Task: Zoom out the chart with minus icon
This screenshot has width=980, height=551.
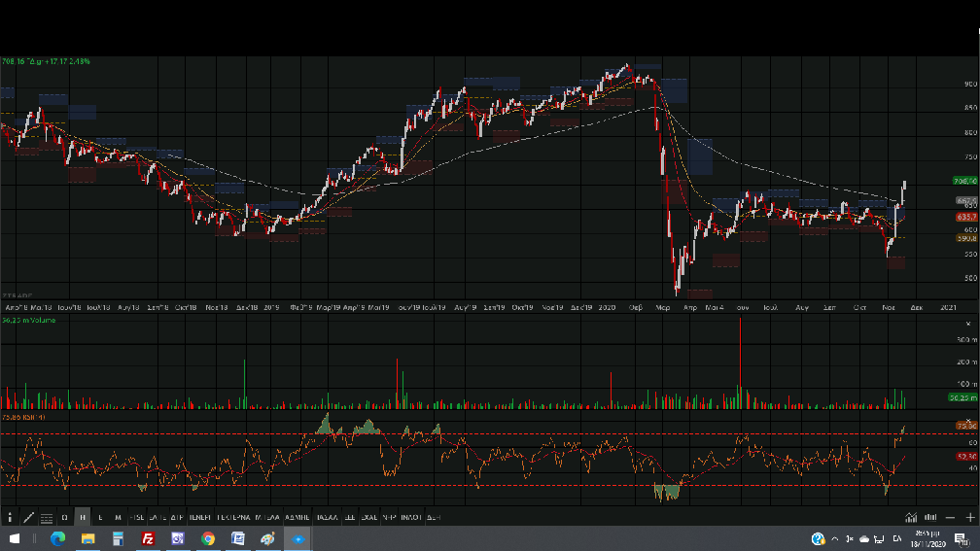Action: pyautogui.click(x=951, y=517)
